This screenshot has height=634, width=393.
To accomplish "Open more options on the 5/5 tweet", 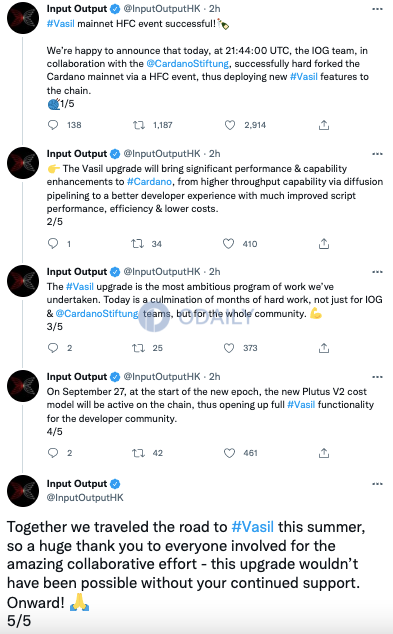I will click(x=377, y=484).
